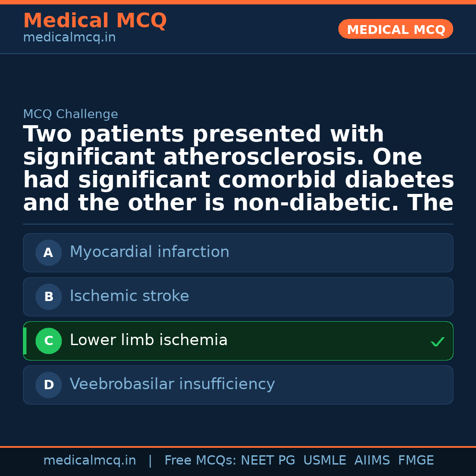Image resolution: width=476 pixels, height=476 pixels.
Task: Choose the Lower limb ischemia answer
Action: 149,340
